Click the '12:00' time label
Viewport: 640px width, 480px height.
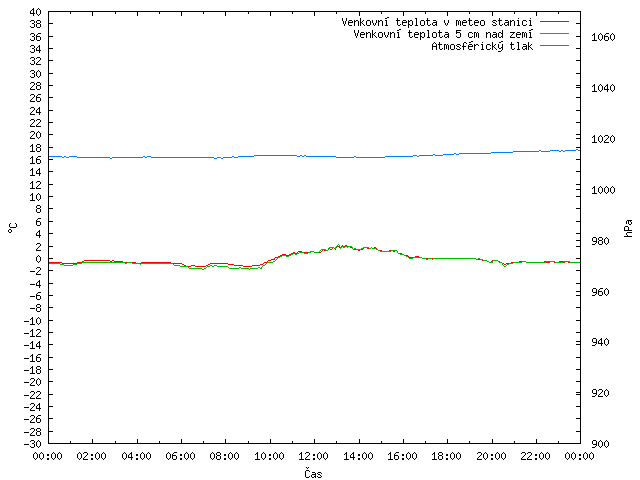(313, 456)
